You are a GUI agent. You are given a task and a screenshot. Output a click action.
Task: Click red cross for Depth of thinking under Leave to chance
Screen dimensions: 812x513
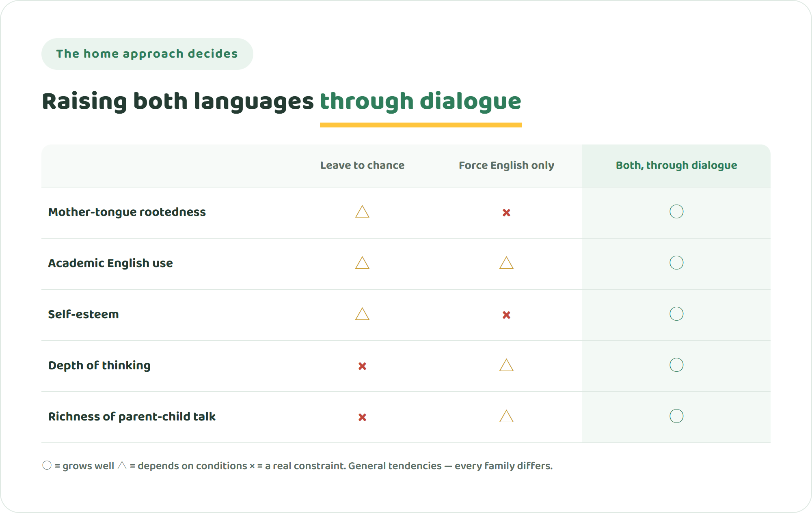pos(362,366)
